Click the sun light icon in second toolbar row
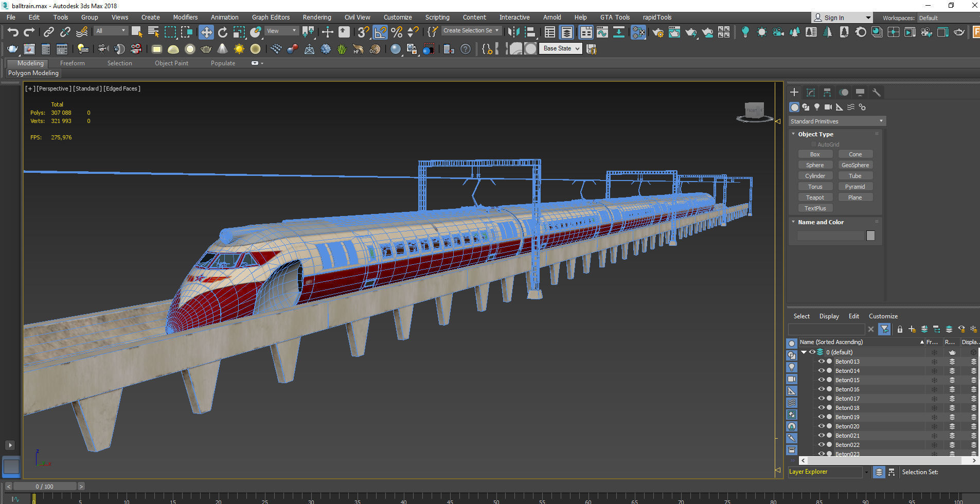Screen dimensions: 980x504 [x=239, y=49]
